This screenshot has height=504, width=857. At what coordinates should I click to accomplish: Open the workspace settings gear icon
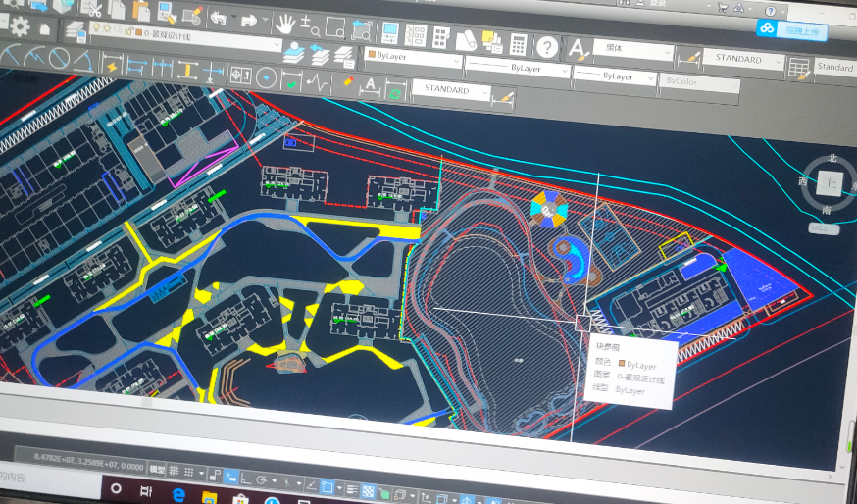click(20, 25)
